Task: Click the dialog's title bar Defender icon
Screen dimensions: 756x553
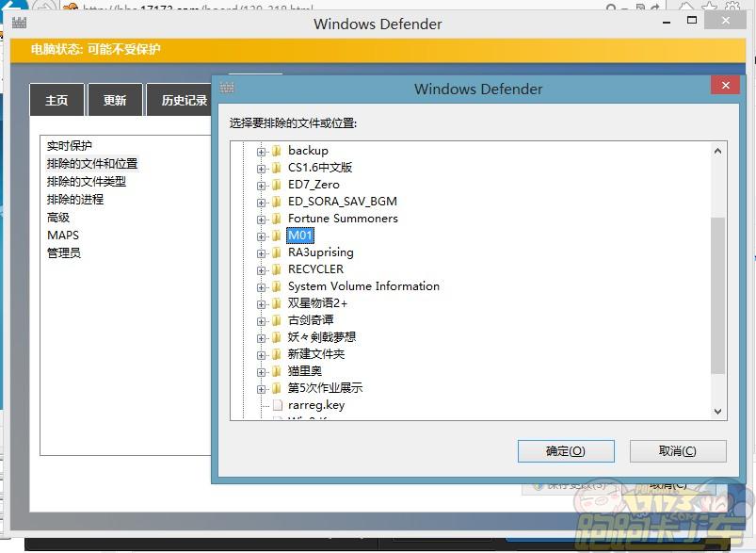Action: click(x=227, y=88)
